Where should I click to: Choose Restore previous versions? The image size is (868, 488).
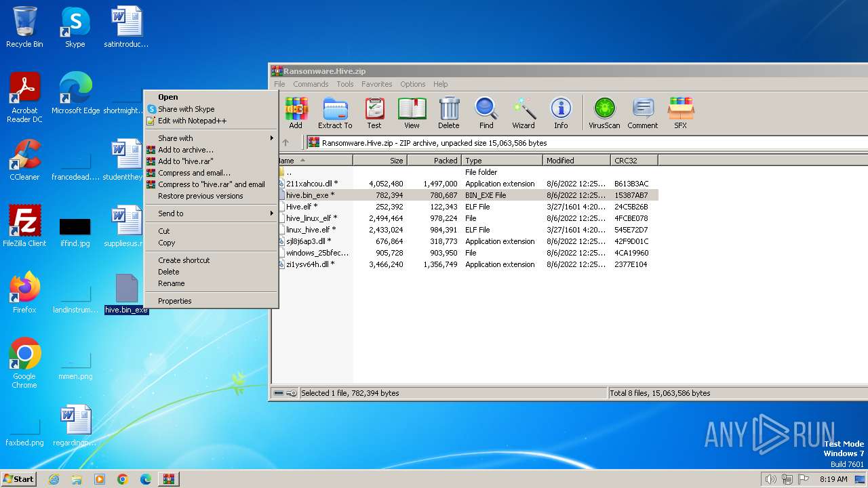[211, 196]
